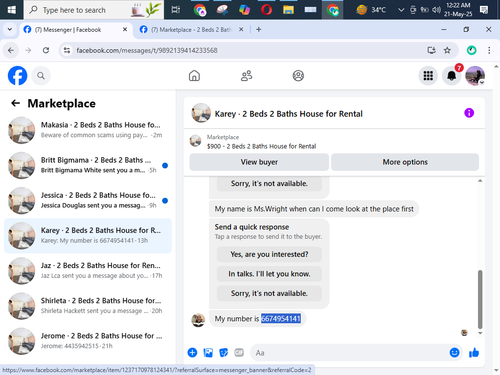Go to the Home feed icon
500x375 pixels.
pos(194,76)
